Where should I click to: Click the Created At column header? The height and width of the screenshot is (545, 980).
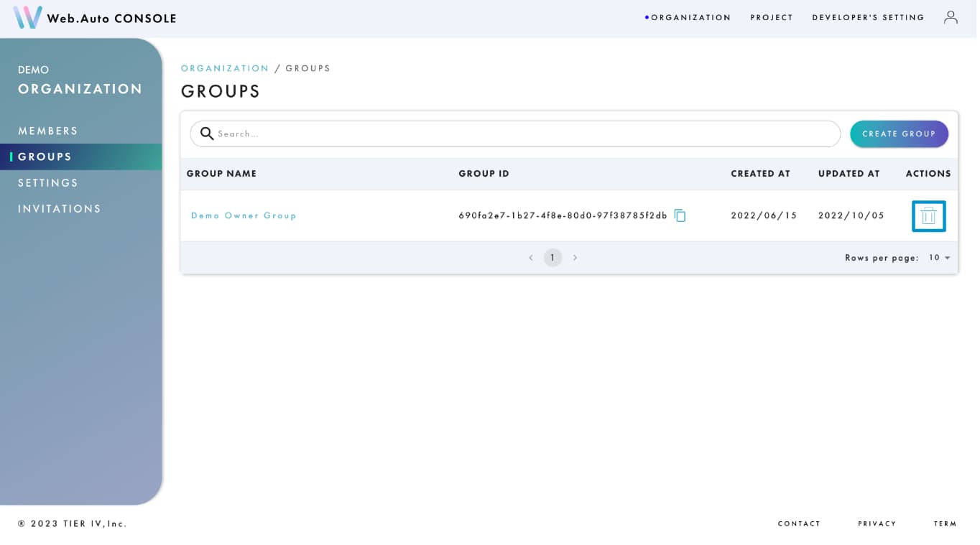[x=760, y=174]
